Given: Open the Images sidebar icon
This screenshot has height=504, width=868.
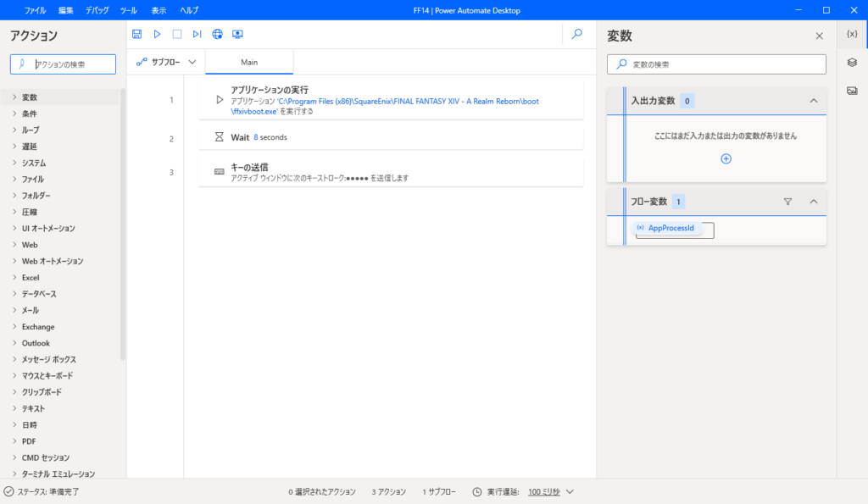Looking at the screenshot, I should [x=853, y=90].
